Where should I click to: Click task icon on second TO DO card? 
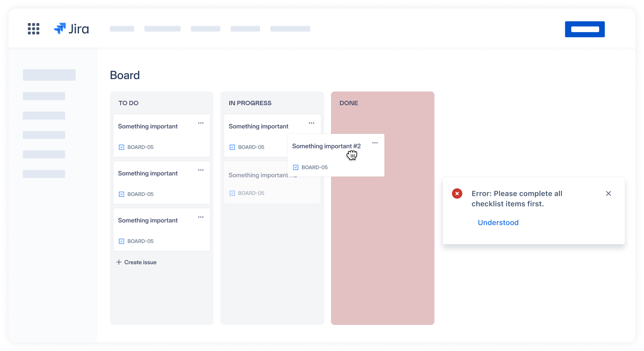point(121,194)
